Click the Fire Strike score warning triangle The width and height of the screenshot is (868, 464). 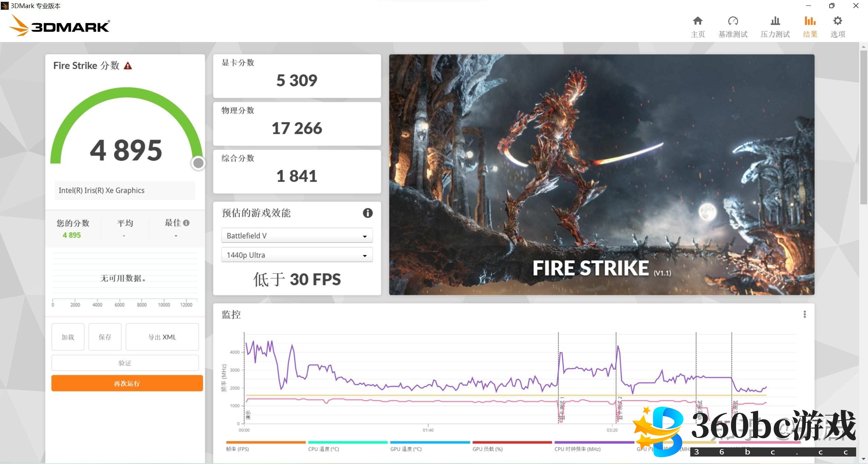tap(128, 66)
